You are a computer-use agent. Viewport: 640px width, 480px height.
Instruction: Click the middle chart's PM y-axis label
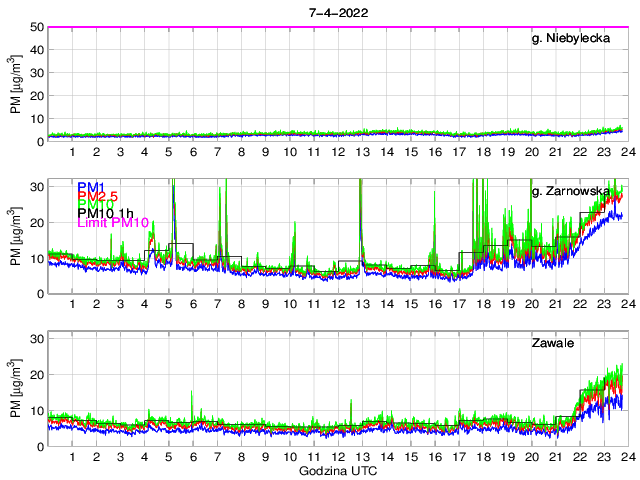point(15,236)
